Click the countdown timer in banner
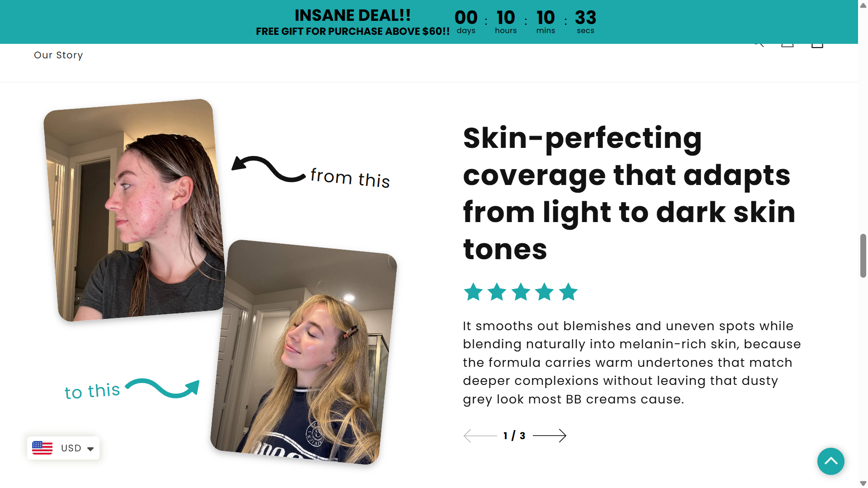 click(525, 21)
